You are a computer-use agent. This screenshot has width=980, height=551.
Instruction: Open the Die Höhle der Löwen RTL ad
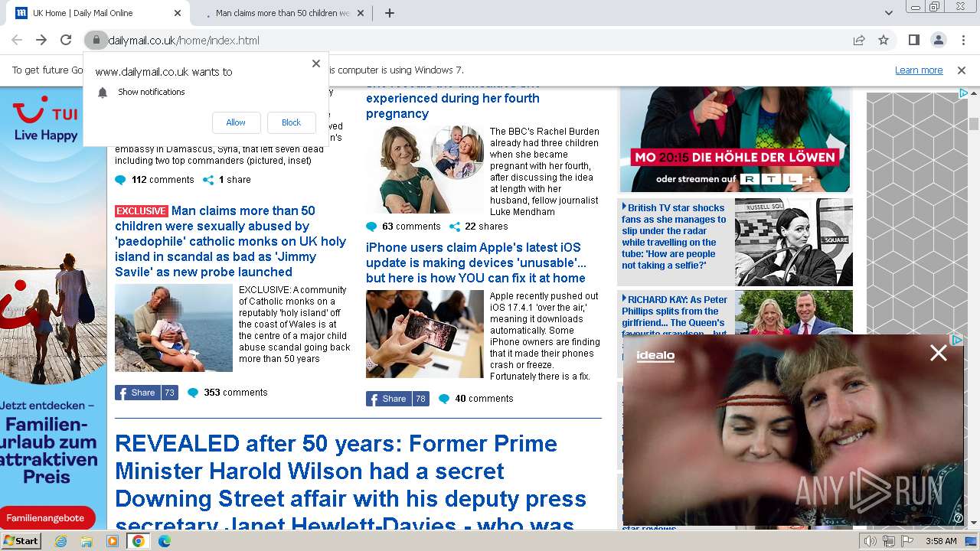(735, 139)
